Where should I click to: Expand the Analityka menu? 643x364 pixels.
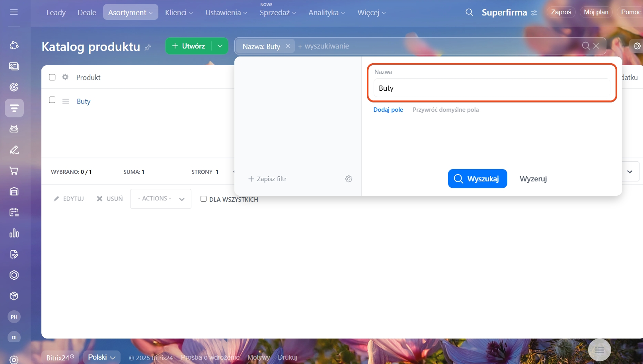(x=327, y=12)
